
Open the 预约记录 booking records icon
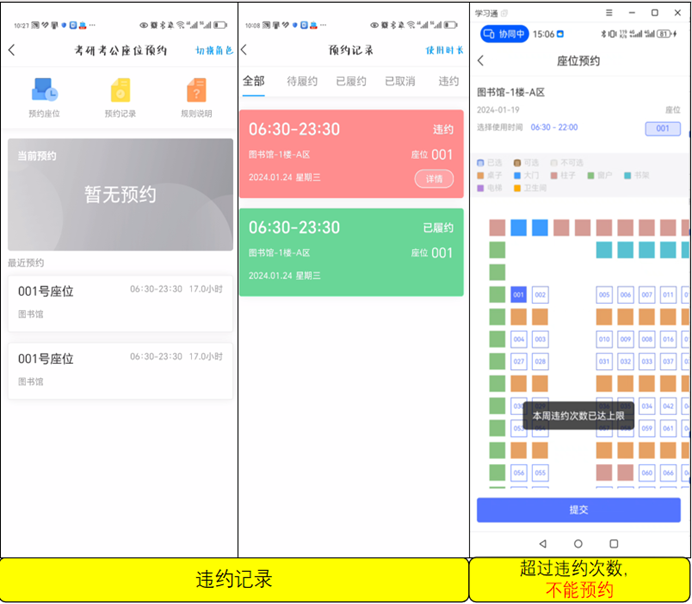coord(120,97)
